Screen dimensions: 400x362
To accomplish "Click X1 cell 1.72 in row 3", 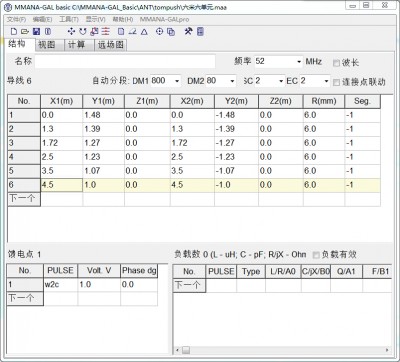I will tap(62, 143).
